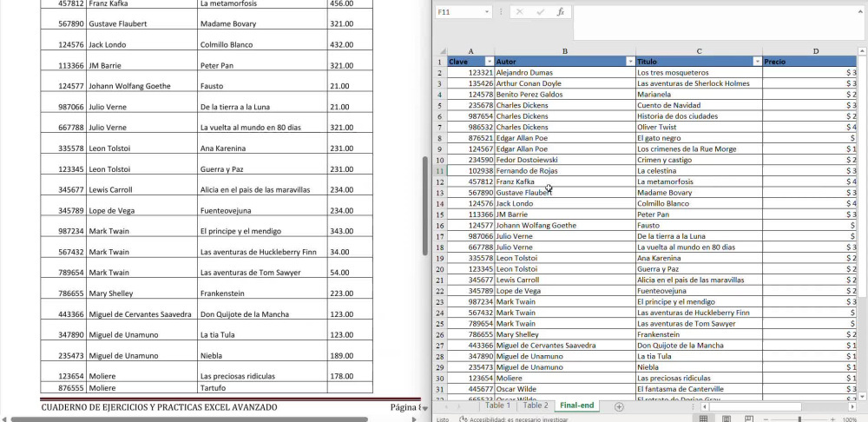Switch to Page Break Preview icon

click(x=749, y=419)
